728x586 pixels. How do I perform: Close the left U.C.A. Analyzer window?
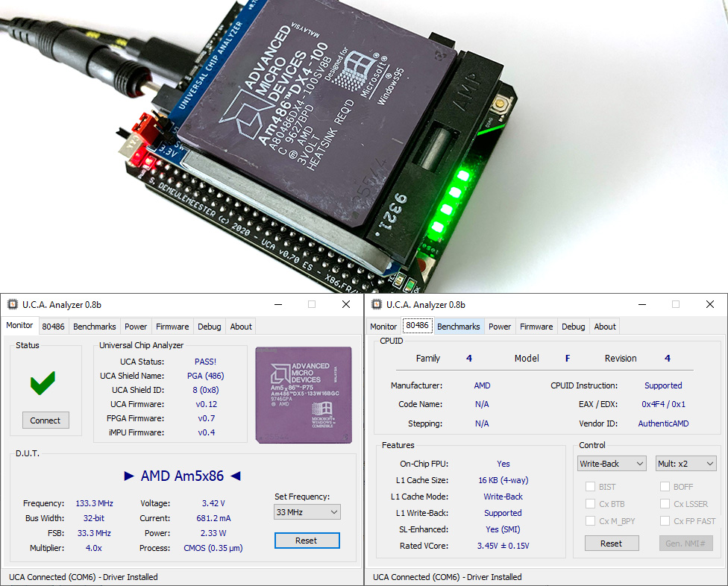click(x=346, y=304)
